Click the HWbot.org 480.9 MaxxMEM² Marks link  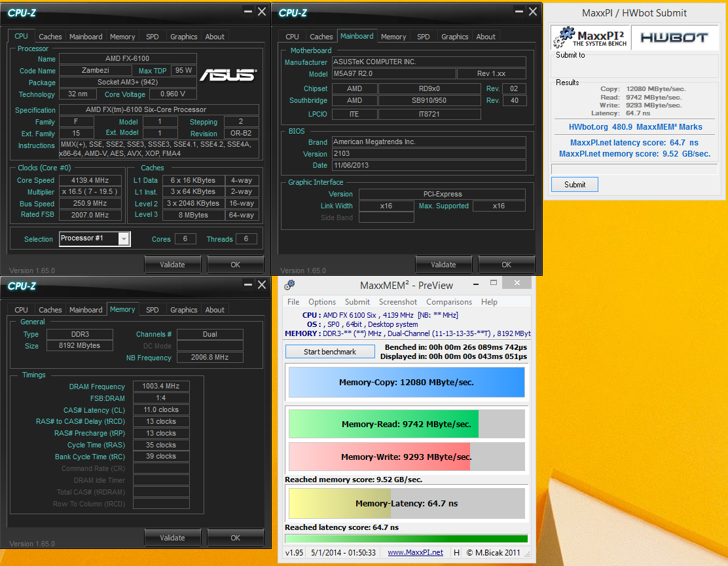635,127
